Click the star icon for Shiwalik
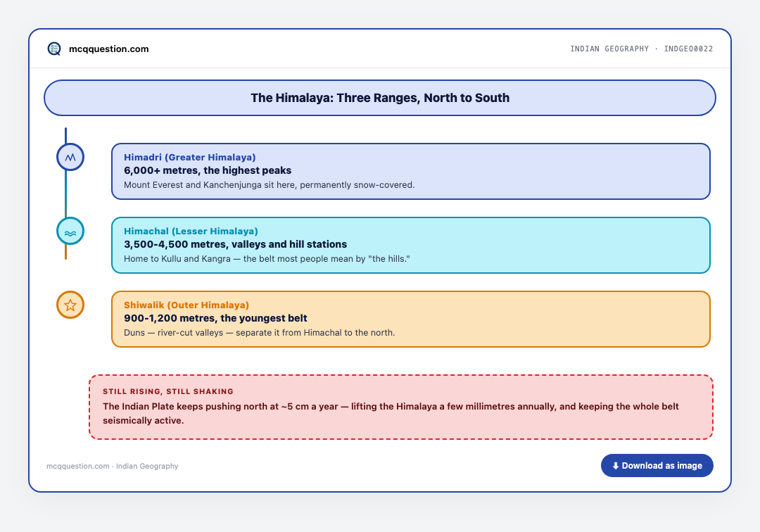 pyautogui.click(x=70, y=305)
